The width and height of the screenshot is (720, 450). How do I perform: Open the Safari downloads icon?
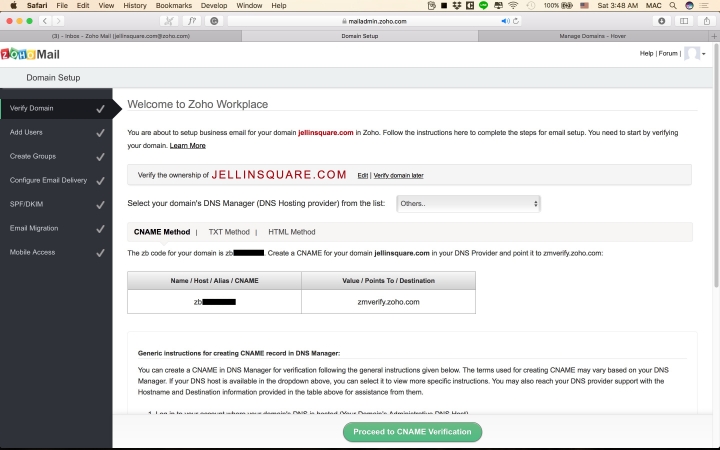[662, 21]
